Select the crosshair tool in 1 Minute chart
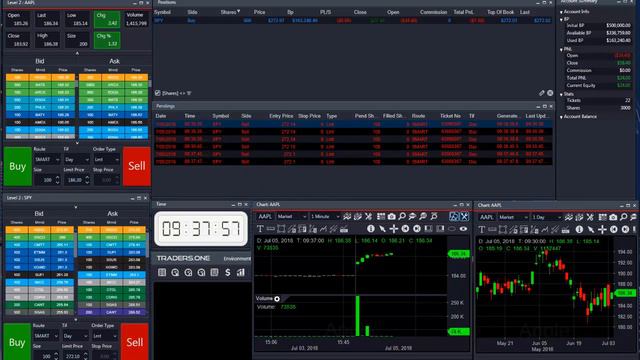Screen dimensions: 640x360 (393, 229)
